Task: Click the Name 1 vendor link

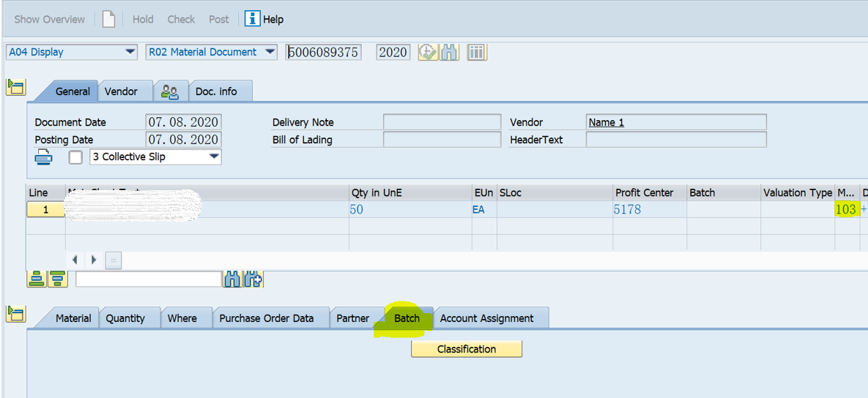Action: [607, 123]
